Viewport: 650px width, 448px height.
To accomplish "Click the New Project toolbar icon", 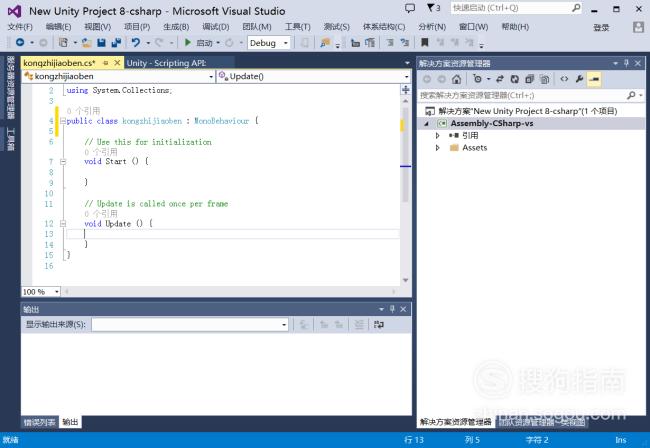I will 63,42.
